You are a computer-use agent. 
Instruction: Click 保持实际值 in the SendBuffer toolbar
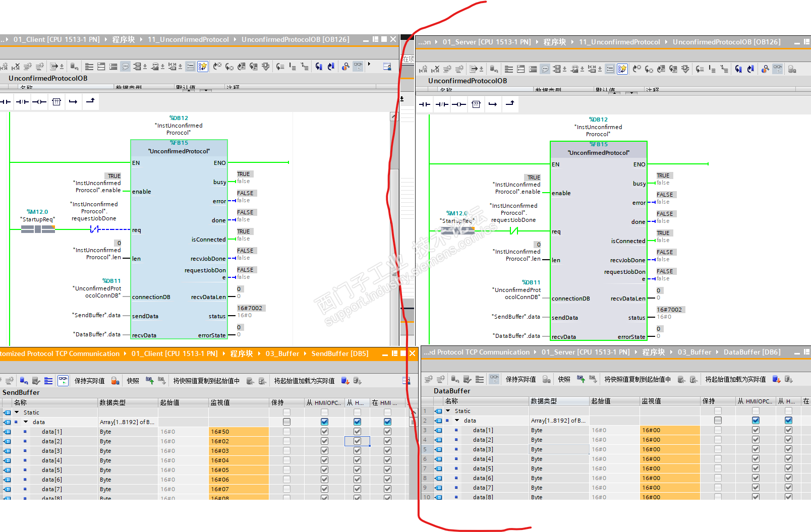click(89, 381)
